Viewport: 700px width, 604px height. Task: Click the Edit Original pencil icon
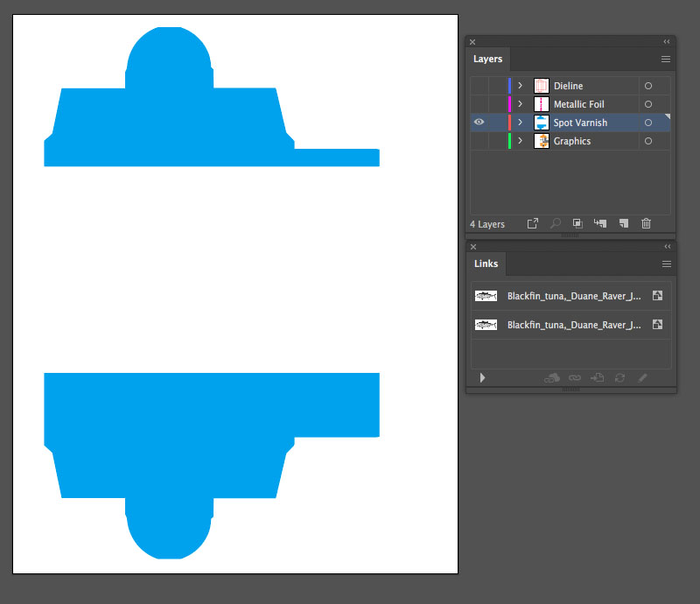pos(642,377)
